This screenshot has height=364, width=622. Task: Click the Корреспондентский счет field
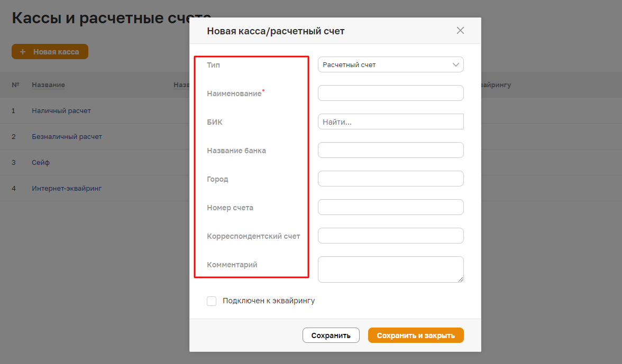(390, 236)
